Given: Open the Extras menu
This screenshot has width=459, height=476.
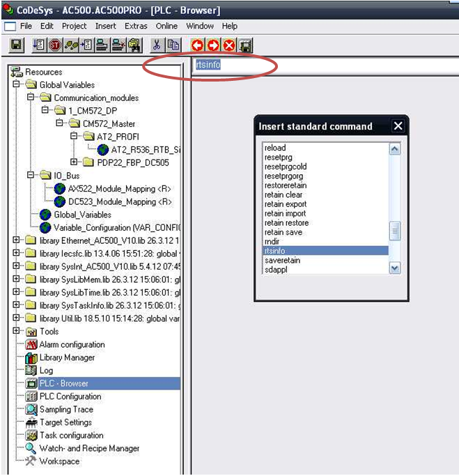Looking at the screenshot, I should (136, 26).
